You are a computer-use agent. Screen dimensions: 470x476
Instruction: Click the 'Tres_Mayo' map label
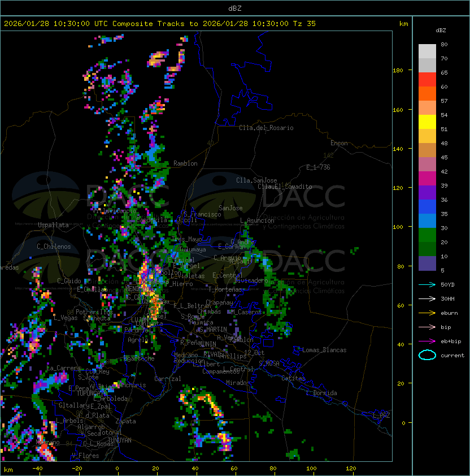pyautogui.click(x=186, y=239)
